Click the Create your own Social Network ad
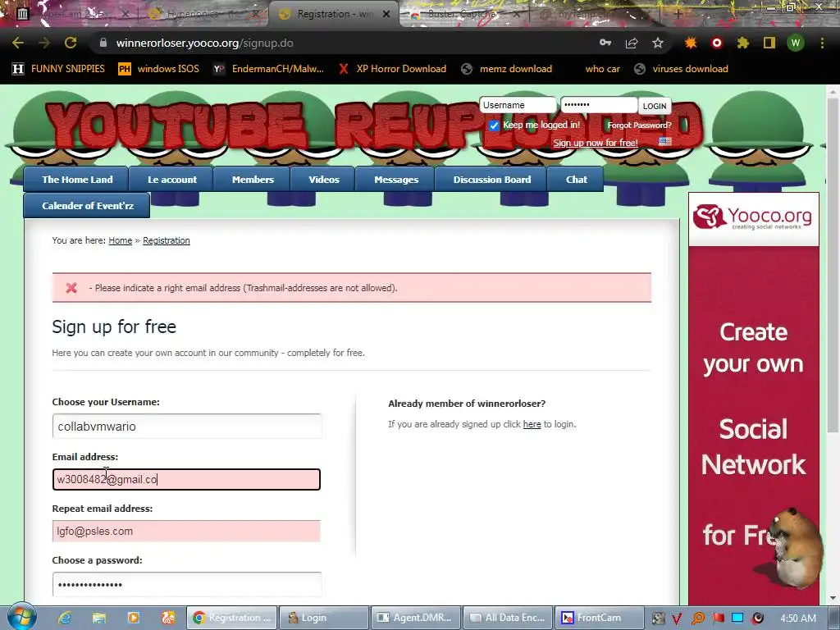Image resolution: width=840 pixels, height=630 pixels. click(753, 426)
